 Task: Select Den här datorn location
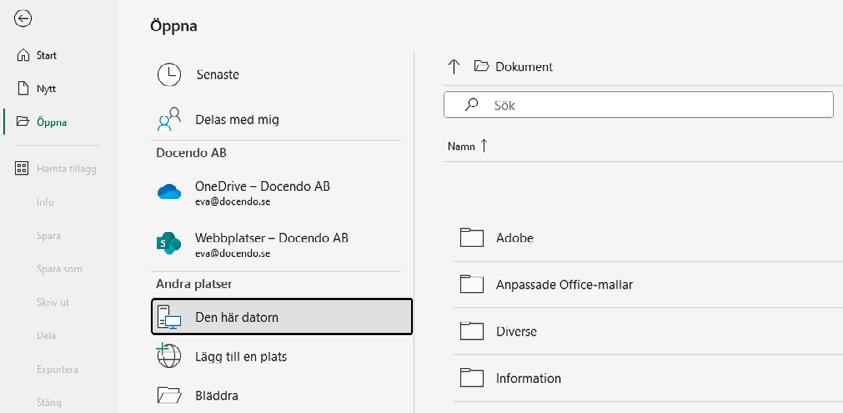coord(282,317)
